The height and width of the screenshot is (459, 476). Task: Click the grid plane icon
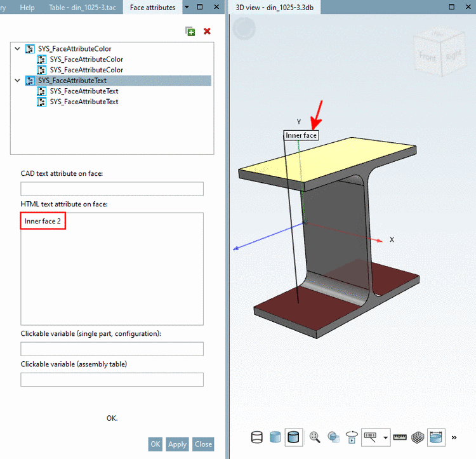click(418, 437)
